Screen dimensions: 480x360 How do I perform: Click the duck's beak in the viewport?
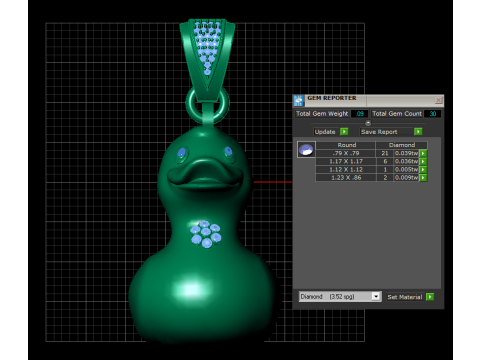204,173
